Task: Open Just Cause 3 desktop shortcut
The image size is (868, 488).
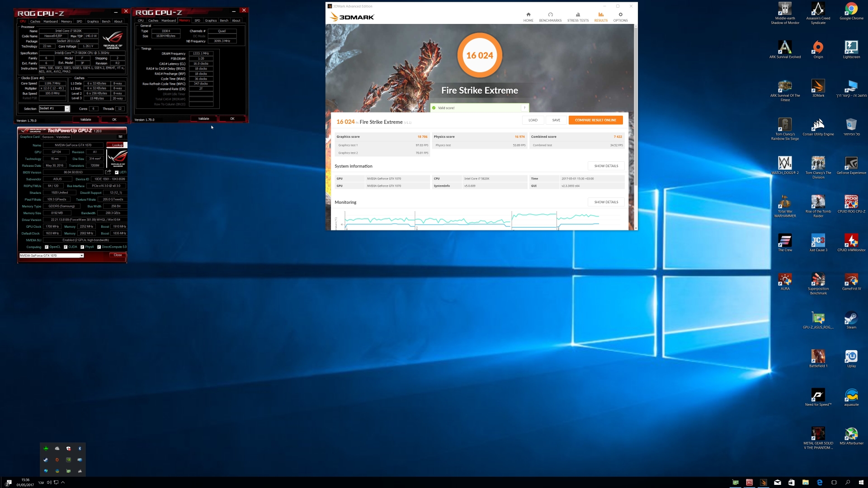Action: (818, 243)
